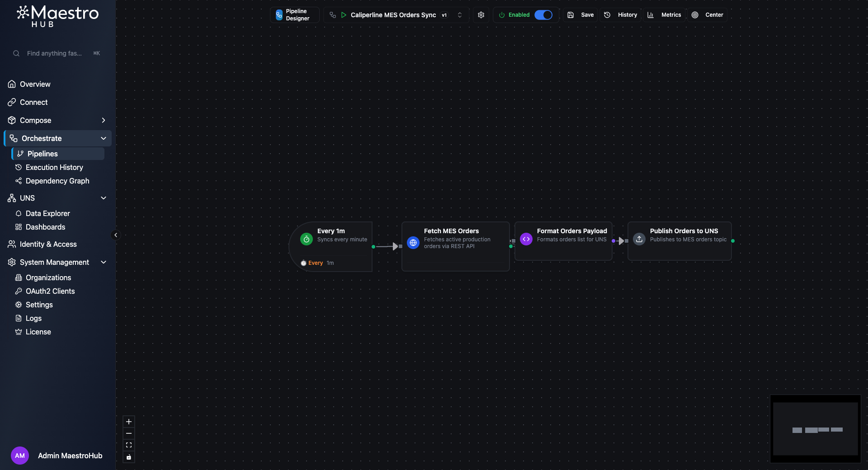Fit the pipeline to the viewport
Image resolution: width=868 pixels, height=470 pixels.
tap(129, 445)
